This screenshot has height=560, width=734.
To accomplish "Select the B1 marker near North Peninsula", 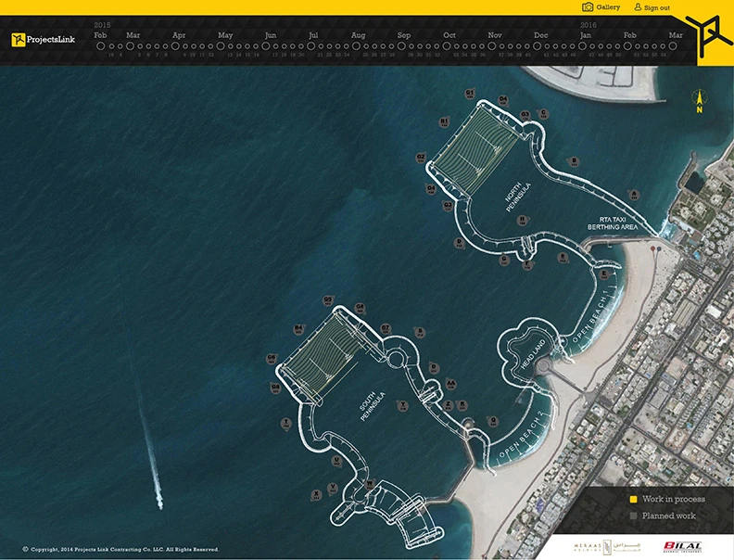I will [445, 122].
